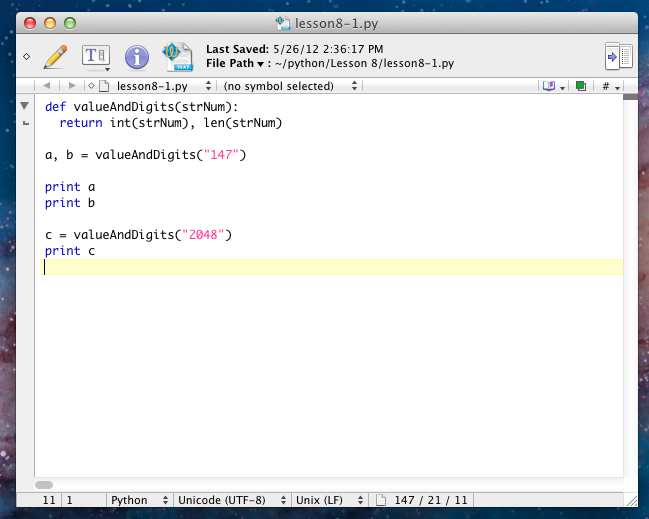
Task: Collapse the valueAndDigits function fold triangle
Action: tap(24, 106)
